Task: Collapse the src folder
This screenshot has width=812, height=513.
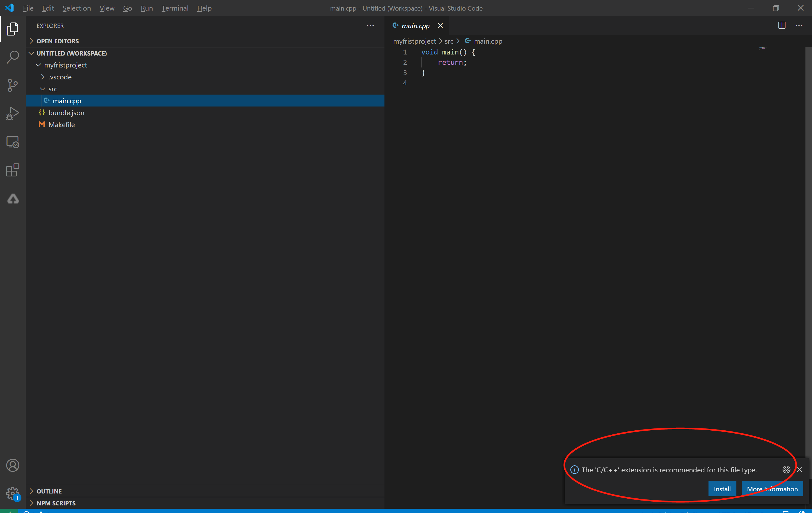Action: click(x=53, y=89)
